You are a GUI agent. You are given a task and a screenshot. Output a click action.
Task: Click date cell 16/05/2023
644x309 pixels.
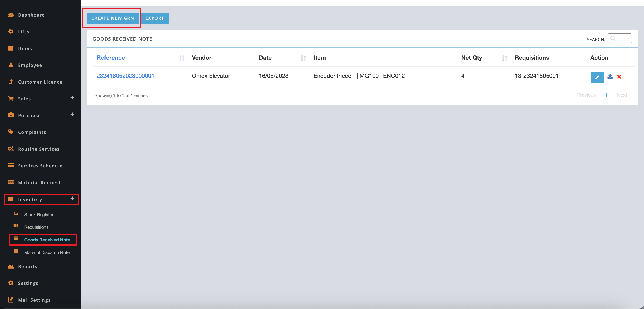[x=273, y=76]
